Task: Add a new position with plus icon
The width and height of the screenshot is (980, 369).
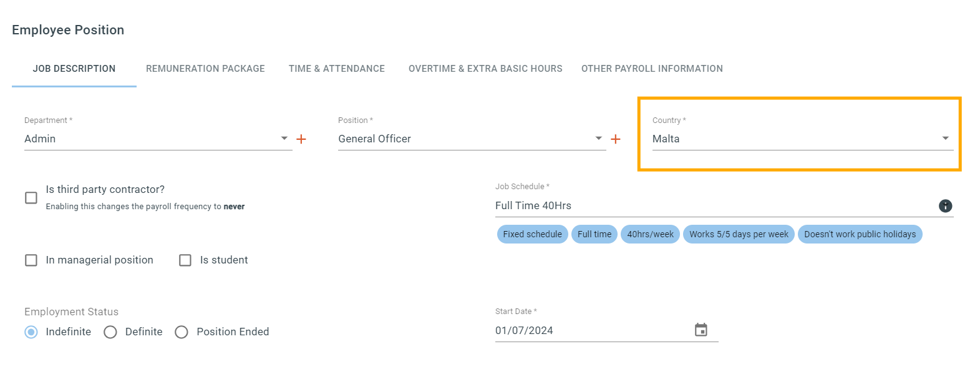Action: (x=616, y=139)
